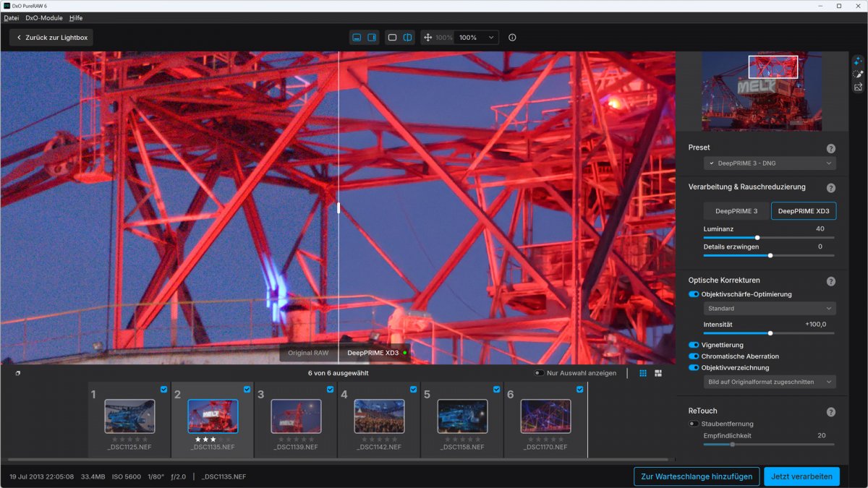The width and height of the screenshot is (868, 488).
Task: Open the export image icon in sidebar
Action: coord(858,87)
